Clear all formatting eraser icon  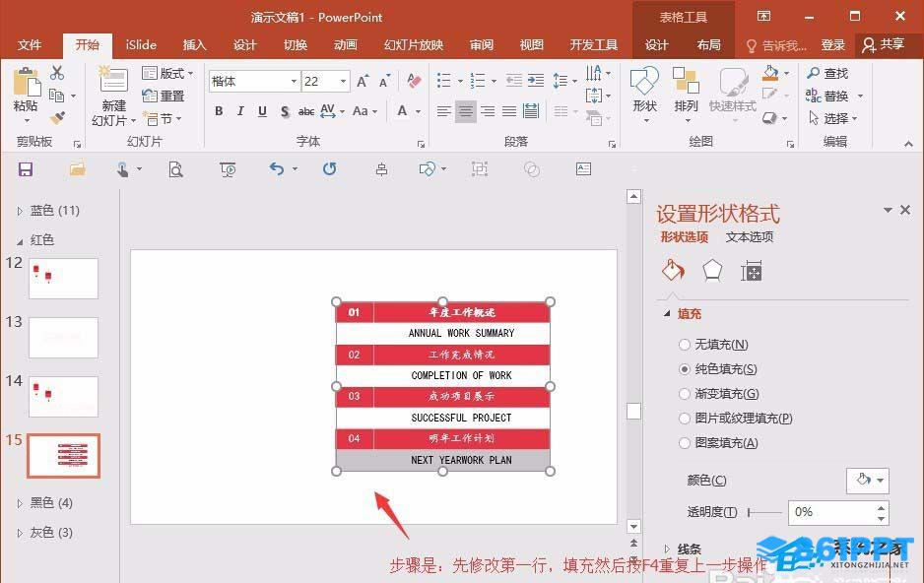pos(414,81)
